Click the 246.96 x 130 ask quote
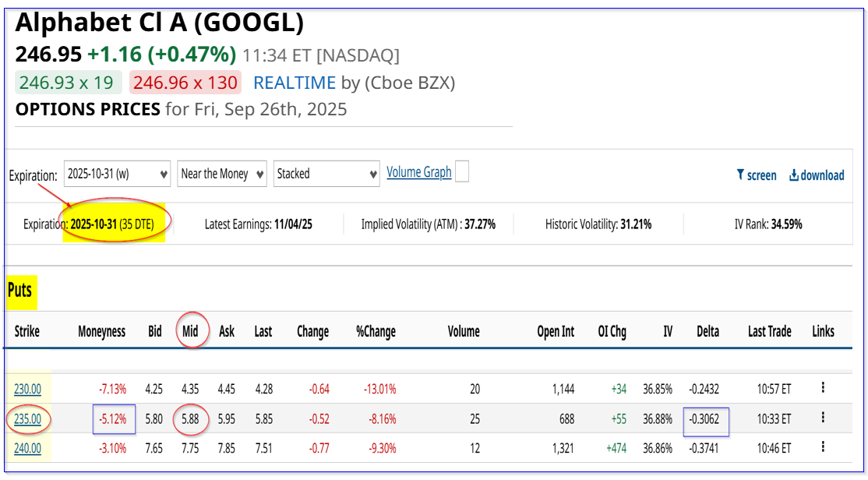The image size is (868, 480). click(x=185, y=83)
